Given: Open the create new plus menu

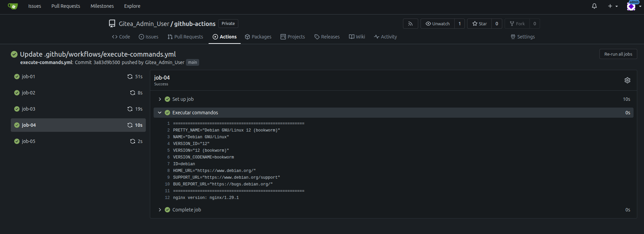Looking at the screenshot, I should [x=613, y=6].
